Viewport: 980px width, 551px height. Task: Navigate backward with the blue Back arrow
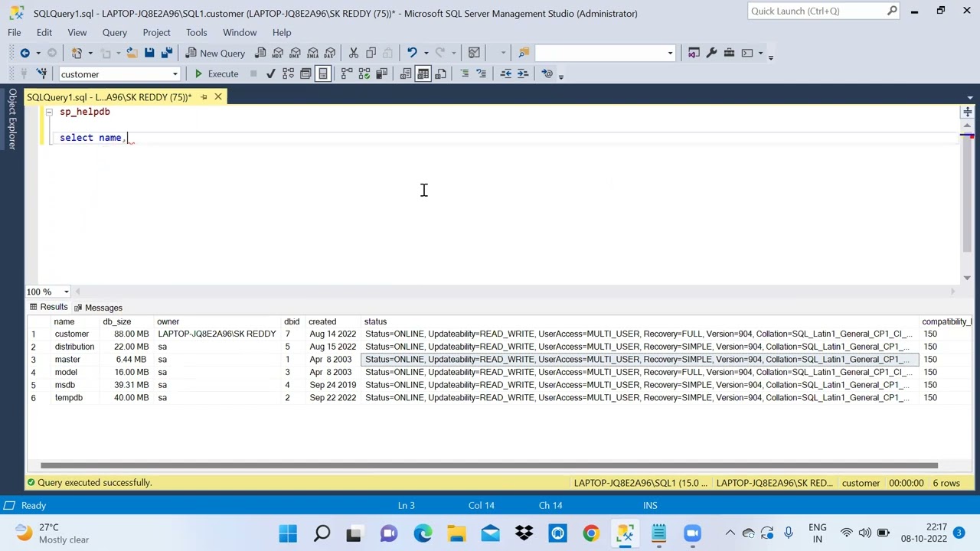pyautogui.click(x=24, y=53)
